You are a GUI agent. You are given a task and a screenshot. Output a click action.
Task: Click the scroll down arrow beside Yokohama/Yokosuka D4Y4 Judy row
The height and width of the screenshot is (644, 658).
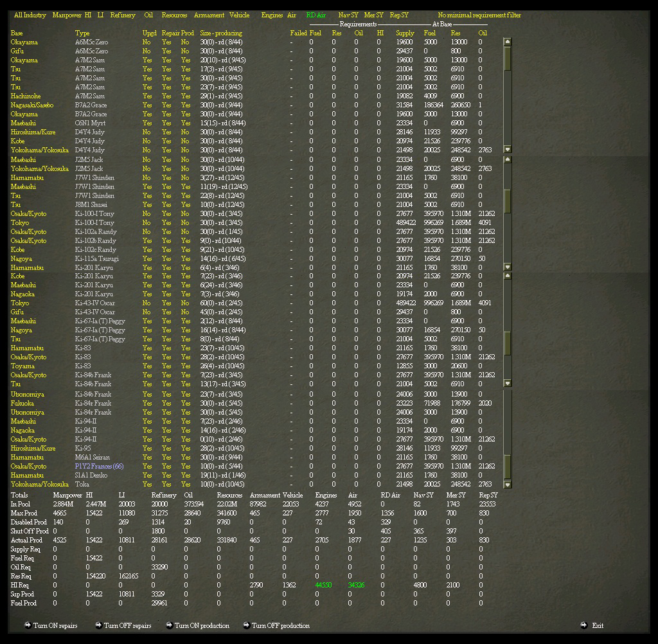pos(508,150)
